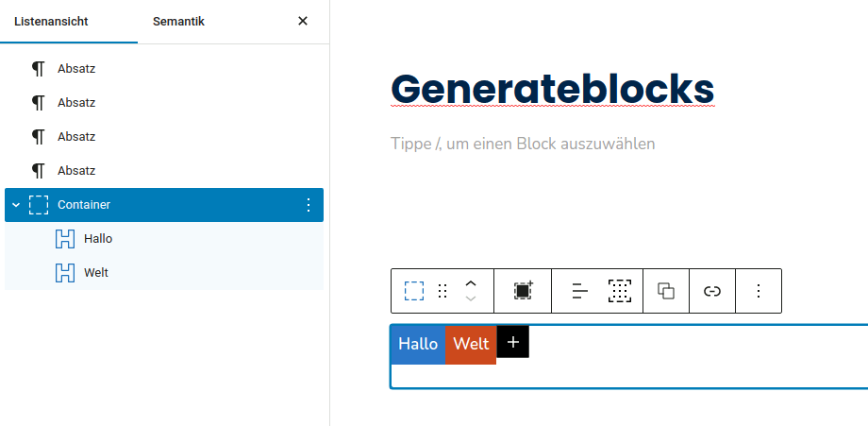Select the orange Welt headline block
The width and height of the screenshot is (868, 426).
[471, 344]
